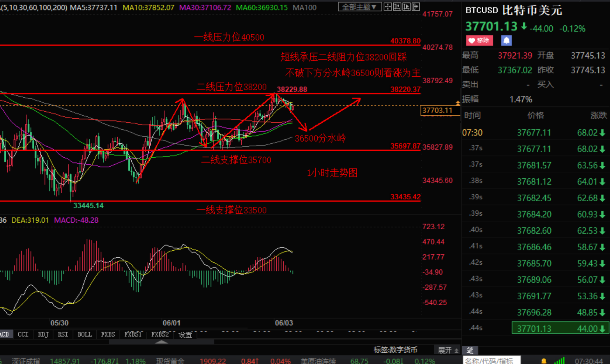Click the red 移除 favorite button
Screen dimensions: 610x364
point(479,40)
